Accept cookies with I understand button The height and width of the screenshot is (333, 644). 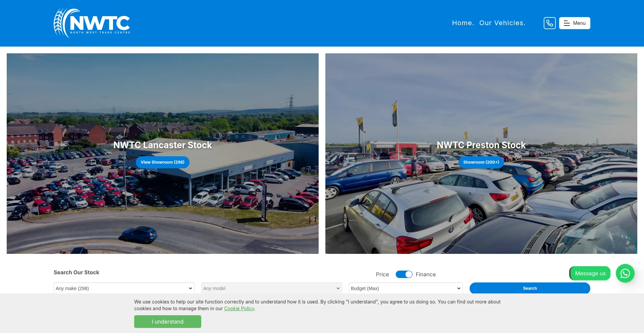click(x=168, y=322)
